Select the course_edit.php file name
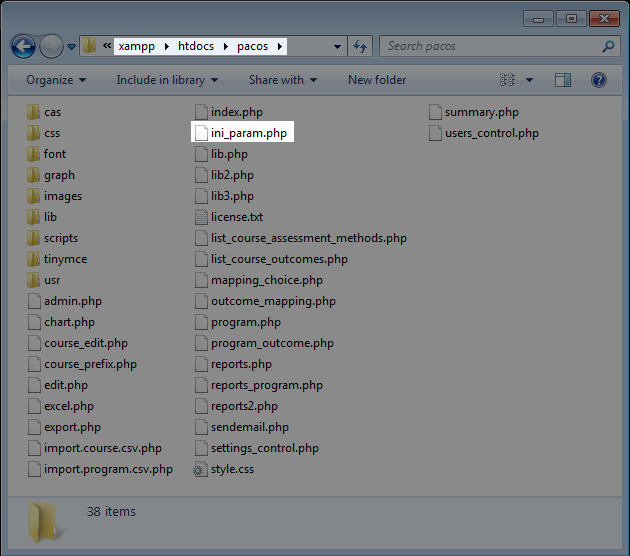This screenshot has height=556, width=630. (x=86, y=343)
